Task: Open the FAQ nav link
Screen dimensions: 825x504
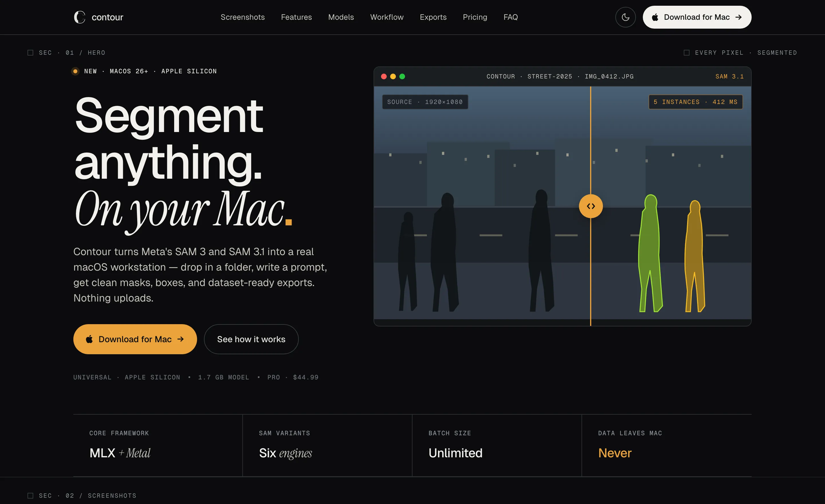Action: click(x=510, y=17)
